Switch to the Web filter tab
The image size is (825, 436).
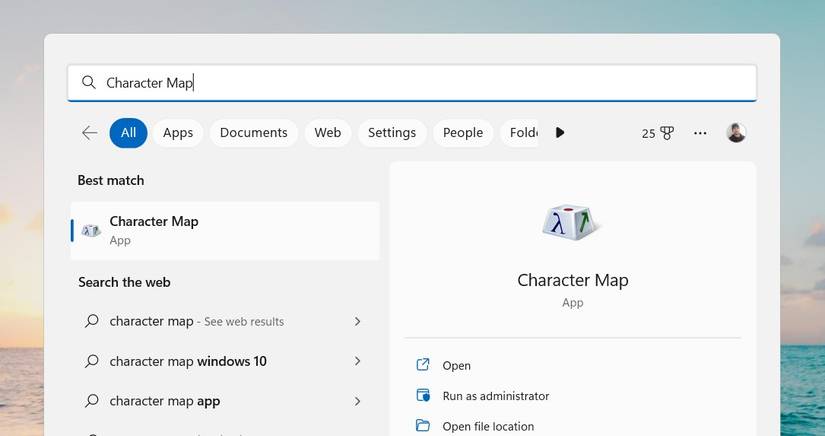[x=328, y=133]
